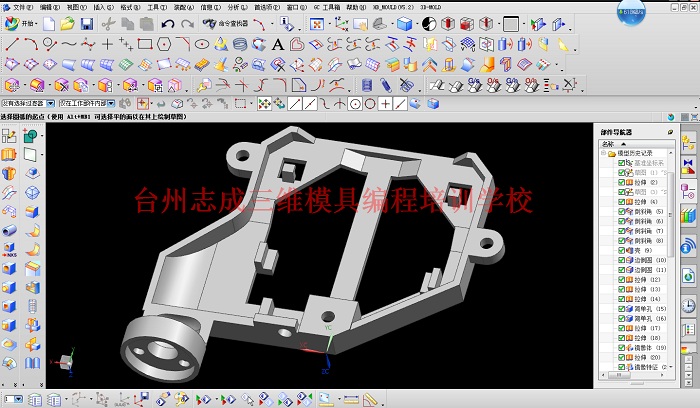Open the History clock tab in resource bar
The height and width of the screenshot is (408, 700).
pyautogui.click(x=688, y=306)
